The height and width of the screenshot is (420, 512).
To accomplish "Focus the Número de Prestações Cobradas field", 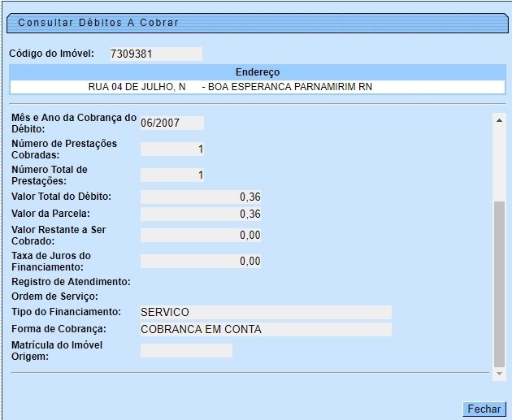I will pos(171,149).
